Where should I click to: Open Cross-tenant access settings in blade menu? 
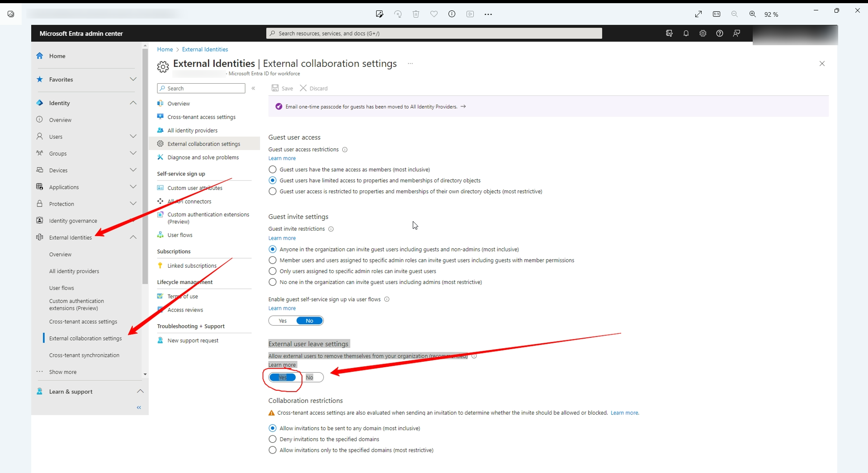click(201, 117)
